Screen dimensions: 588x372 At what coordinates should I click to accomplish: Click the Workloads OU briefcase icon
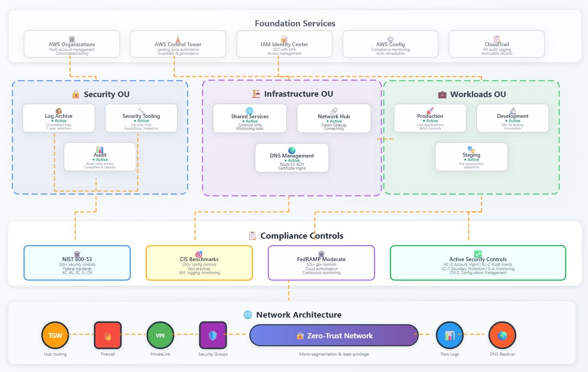(x=442, y=95)
